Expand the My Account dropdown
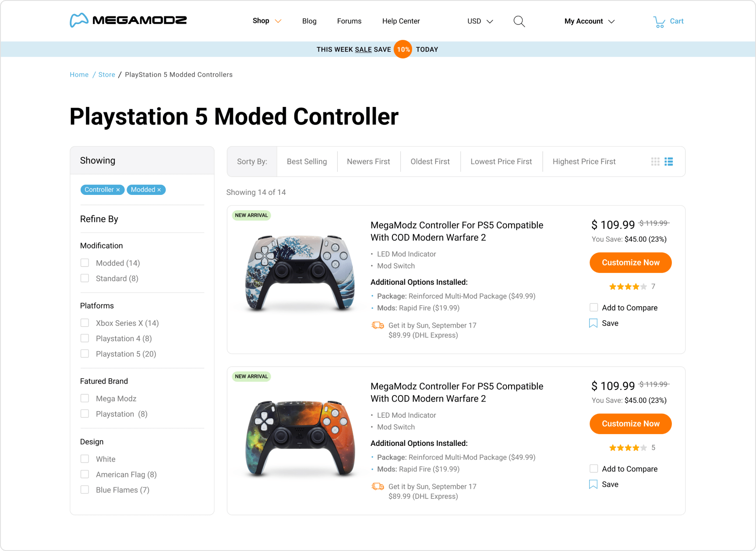The height and width of the screenshot is (551, 756). (x=590, y=21)
